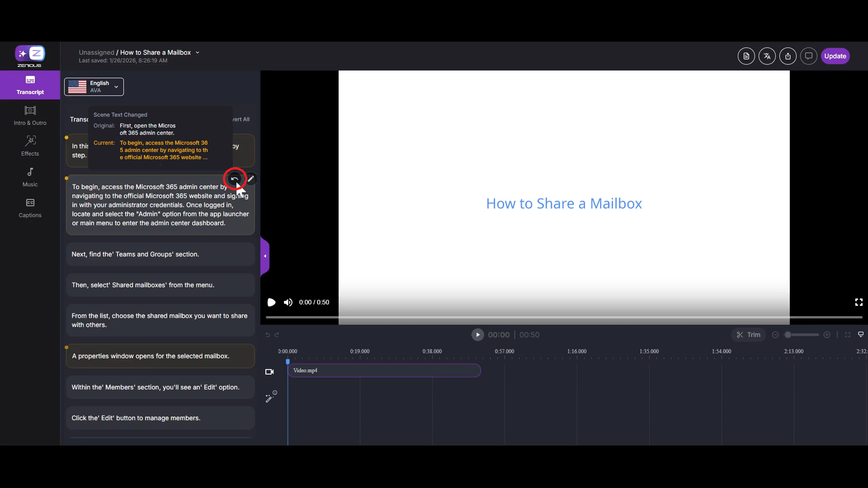Toggle fullscreen for the video preview
The height and width of the screenshot is (488, 868).
859,302
